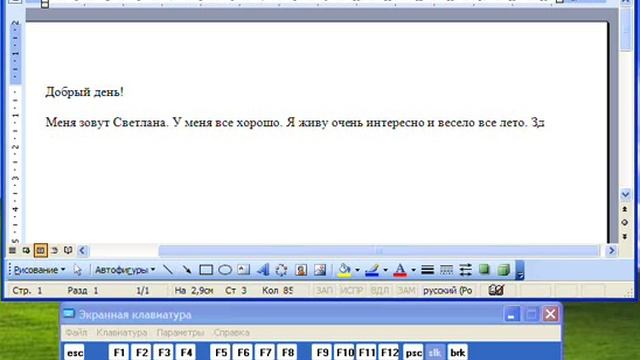
Task: Select the Line drawing tool
Action: pyautogui.click(x=168, y=270)
